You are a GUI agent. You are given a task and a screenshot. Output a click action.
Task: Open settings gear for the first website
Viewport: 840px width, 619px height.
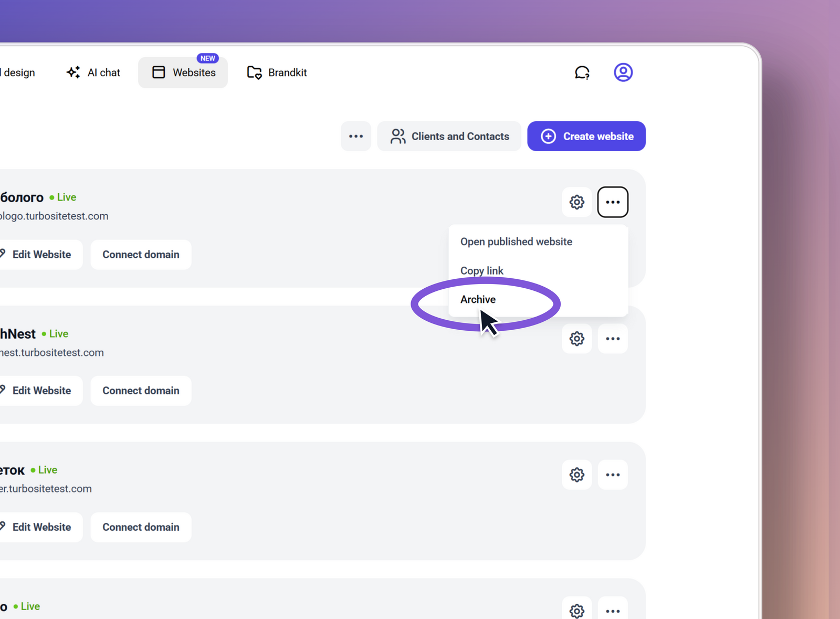pyautogui.click(x=576, y=202)
